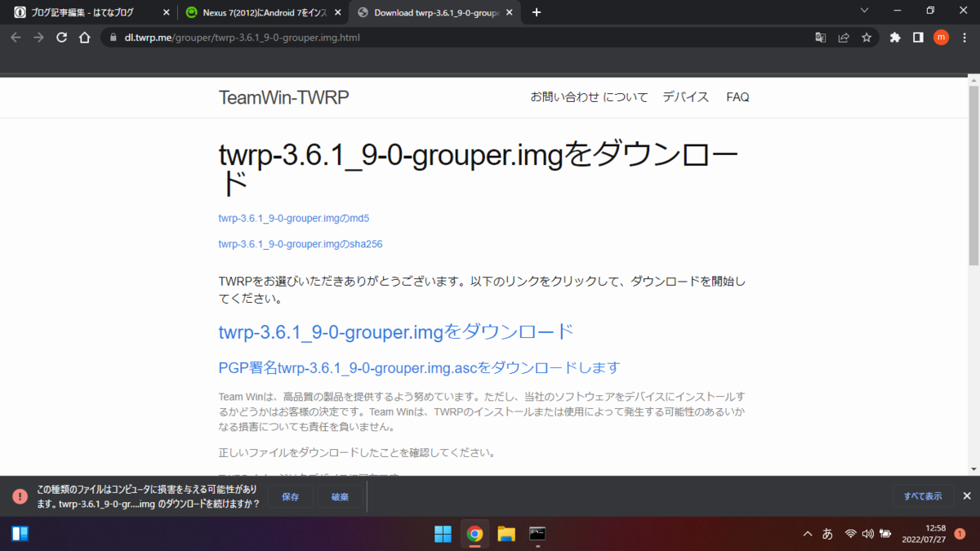Image resolution: width=980 pixels, height=551 pixels.
Task: Close the download bar with X
Action: (x=967, y=496)
